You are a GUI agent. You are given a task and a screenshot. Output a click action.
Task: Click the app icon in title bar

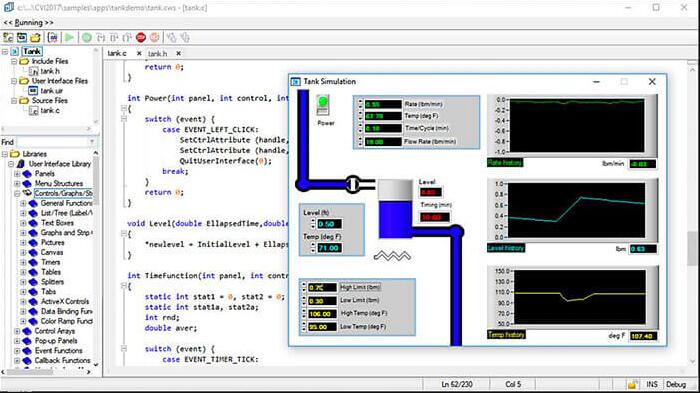pos(8,8)
